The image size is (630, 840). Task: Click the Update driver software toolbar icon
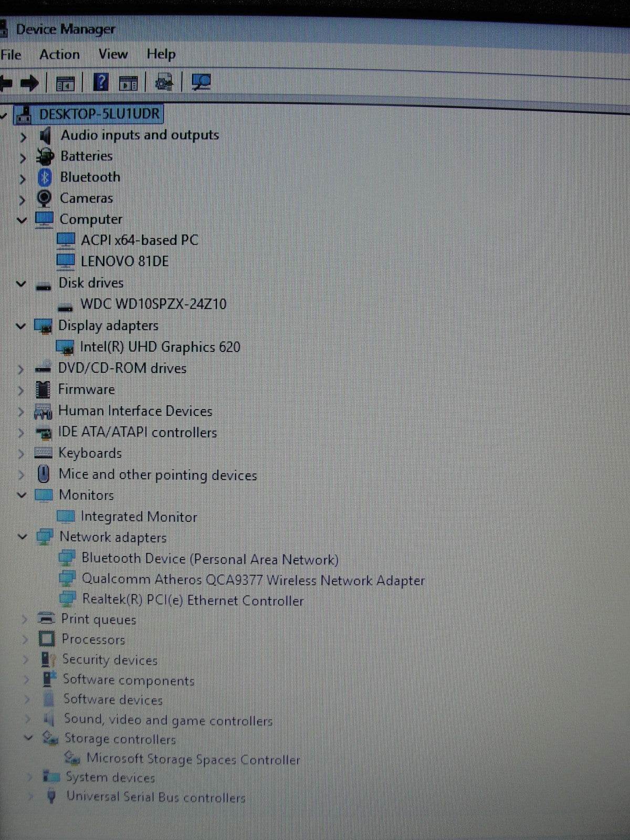(164, 82)
